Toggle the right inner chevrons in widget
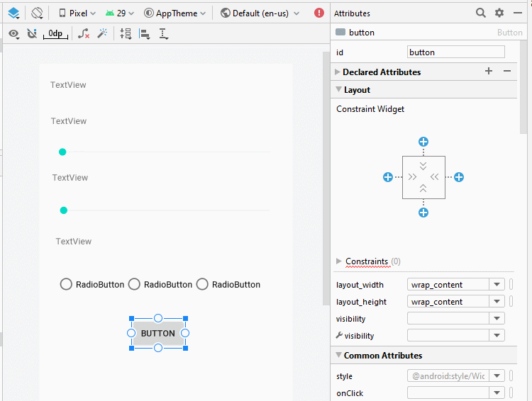532x401 pixels. tap(434, 177)
